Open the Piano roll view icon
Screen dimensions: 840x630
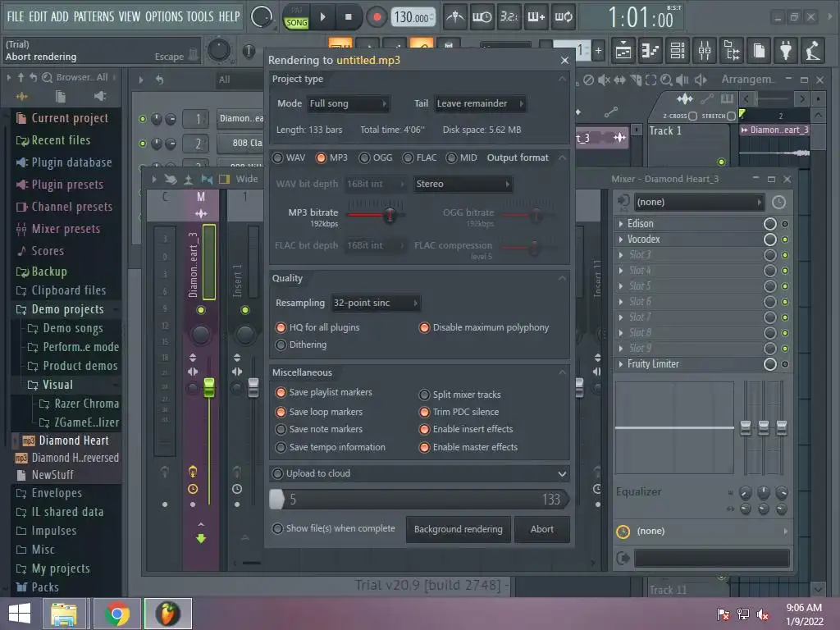(x=651, y=51)
